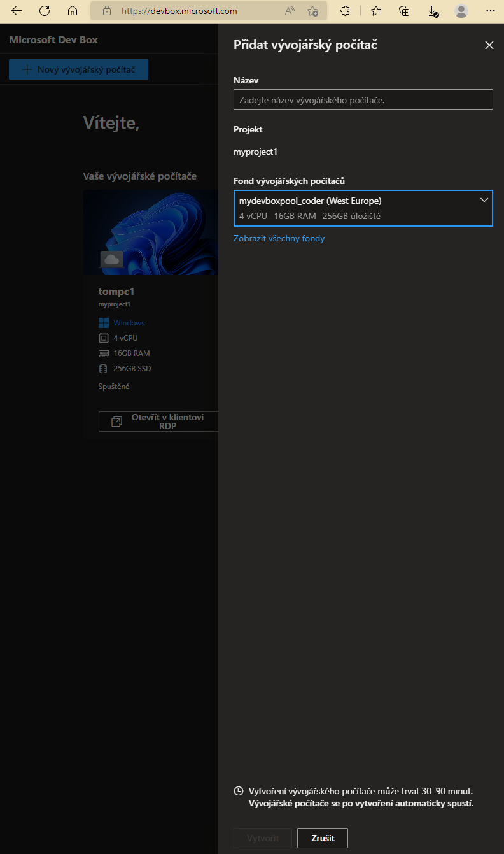
Task: Click the SSD storage icon on tompc1 card
Action: click(104, 369)
